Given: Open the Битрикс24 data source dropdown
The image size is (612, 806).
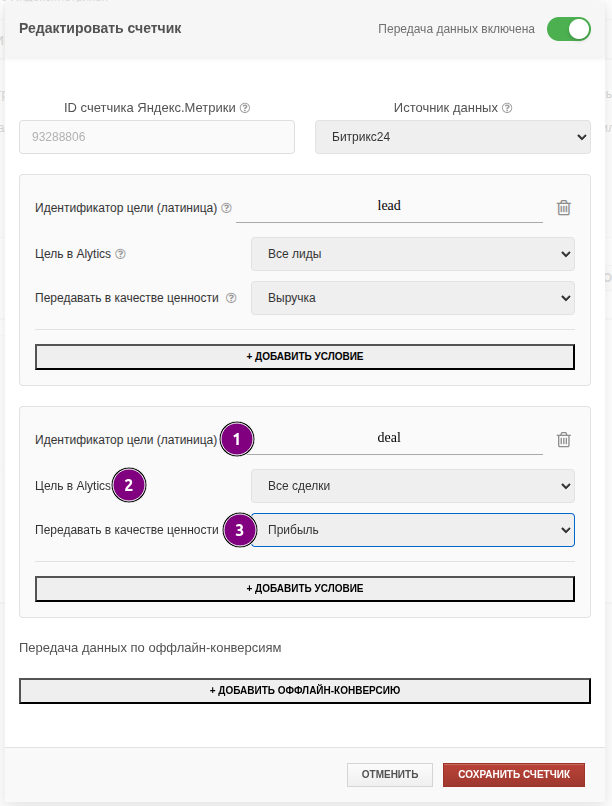Looking at the screenshot, I should (x=452, y=138).
